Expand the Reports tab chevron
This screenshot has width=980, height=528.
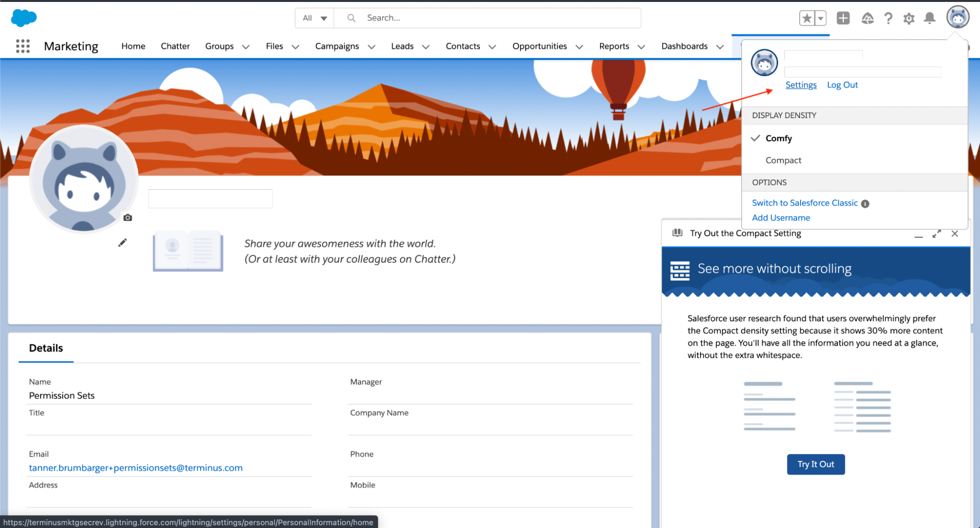641,47
